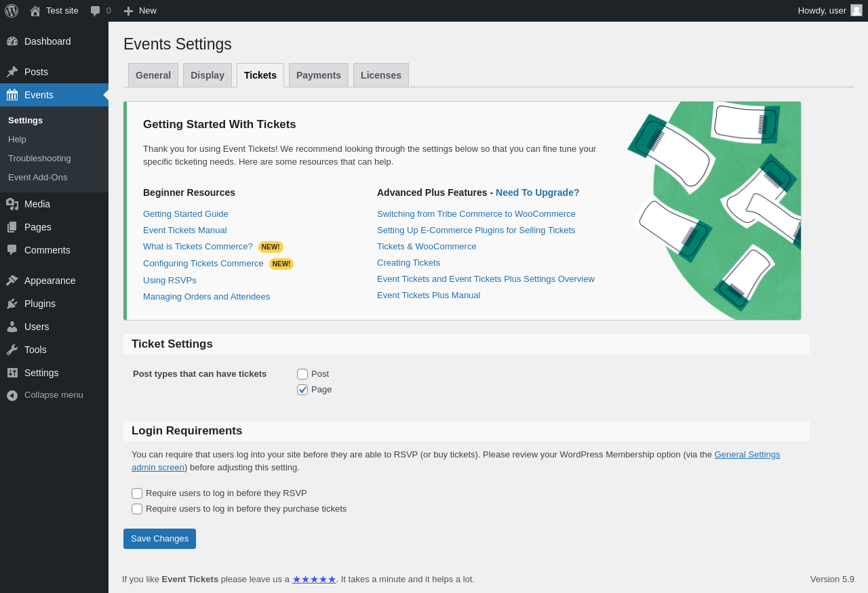Click the Users person icon

12,327
